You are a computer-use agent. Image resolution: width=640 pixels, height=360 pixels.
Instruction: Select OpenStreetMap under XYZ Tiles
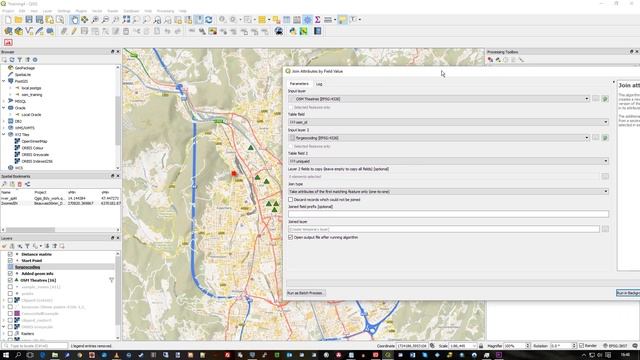(x=34, y=141)
